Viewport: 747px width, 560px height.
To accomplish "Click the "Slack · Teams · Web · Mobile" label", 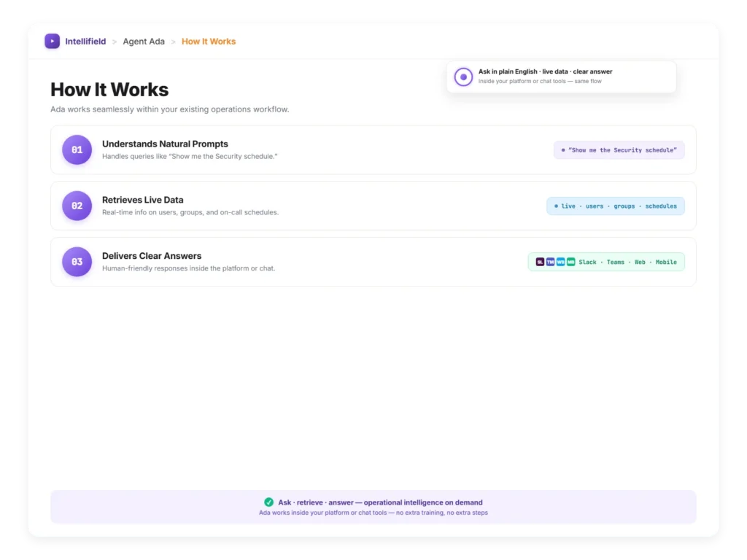I will [x=627, y=262].
